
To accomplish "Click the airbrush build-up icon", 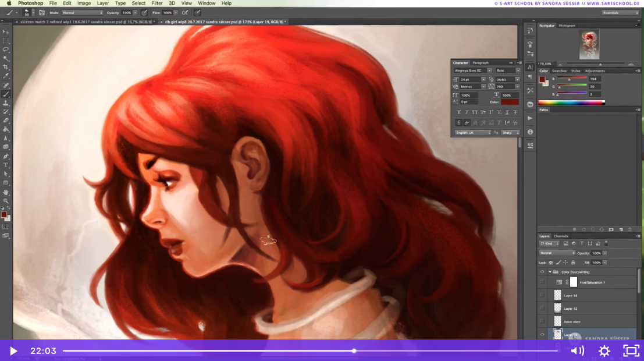I will coord(185,13).
